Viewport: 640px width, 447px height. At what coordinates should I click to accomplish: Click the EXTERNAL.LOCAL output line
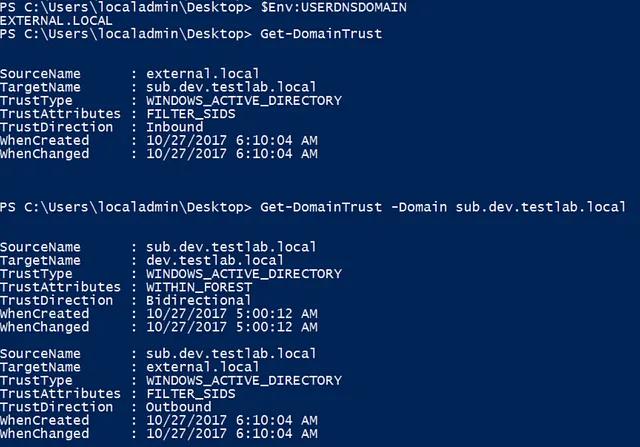click(x=56, y=21)
